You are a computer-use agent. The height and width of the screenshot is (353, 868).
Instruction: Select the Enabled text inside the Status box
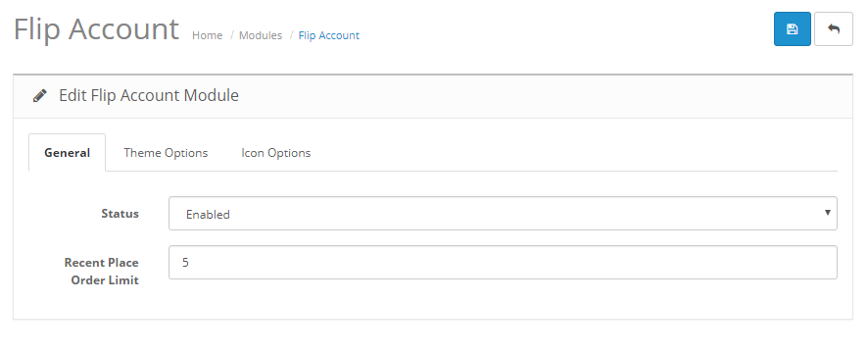[x=208, y=215]
